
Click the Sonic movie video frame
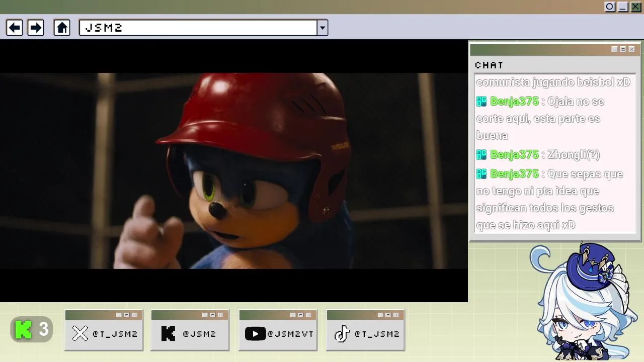(234, 171)
